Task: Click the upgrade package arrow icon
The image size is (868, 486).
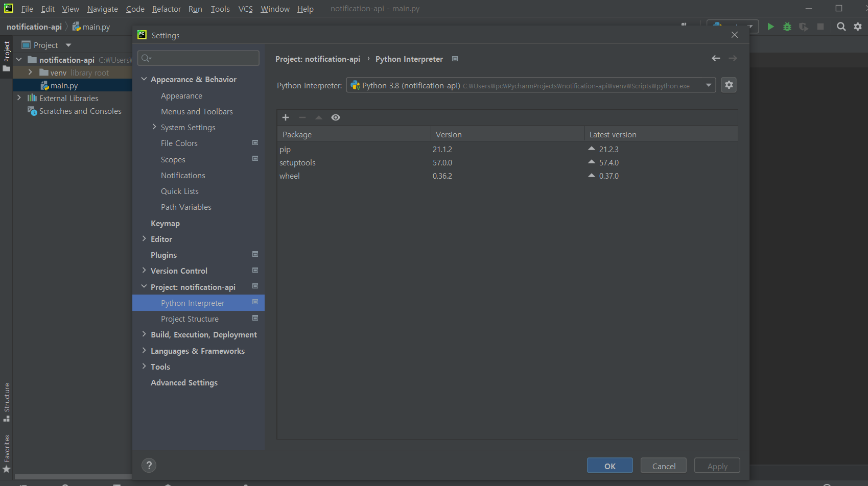Action: (x=319, y=117)
